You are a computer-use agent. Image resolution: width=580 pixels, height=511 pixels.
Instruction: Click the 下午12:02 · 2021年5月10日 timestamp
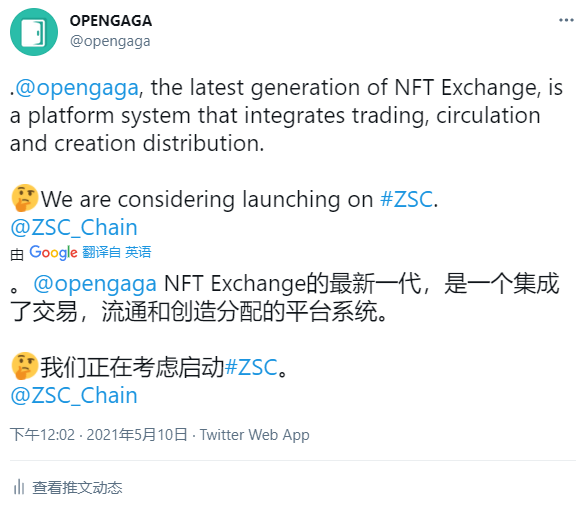pos(98,435)
